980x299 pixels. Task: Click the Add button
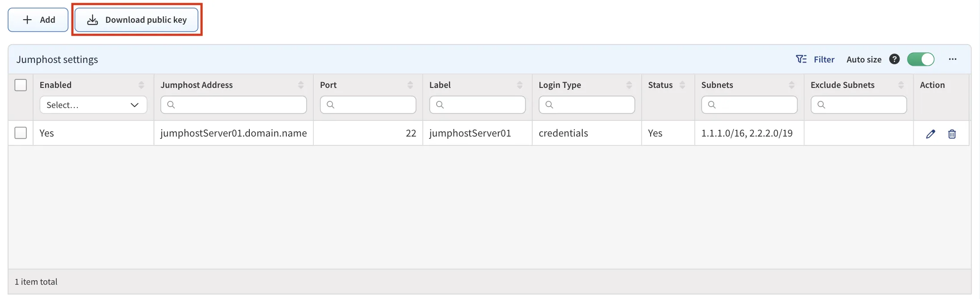pos(38,20)
